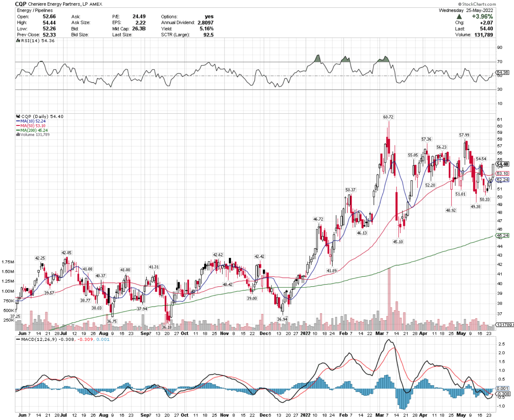This screenshot has width=514, height=420.
Task: Click the 36.75 August low label
Action: pos(112,321)
